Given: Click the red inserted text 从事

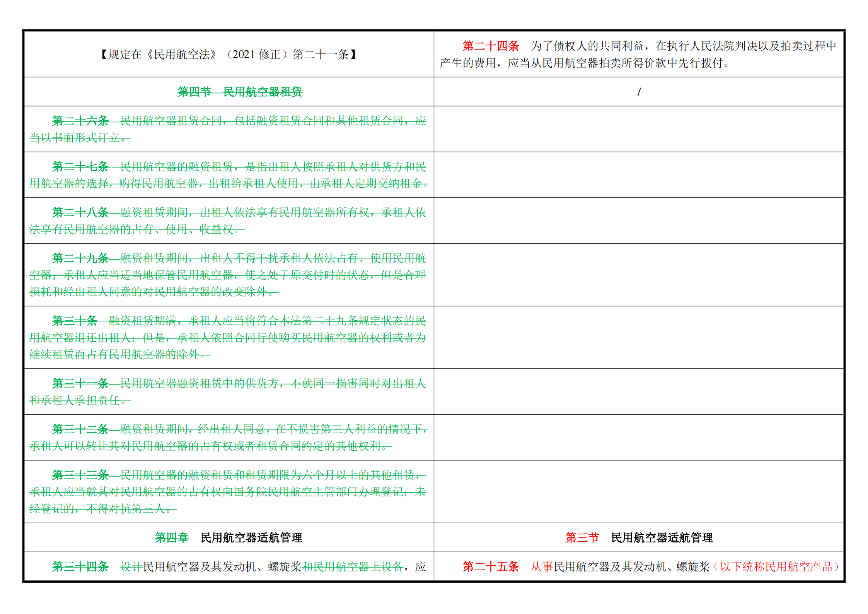Looking at the screenshot, I should coord(542,567).
